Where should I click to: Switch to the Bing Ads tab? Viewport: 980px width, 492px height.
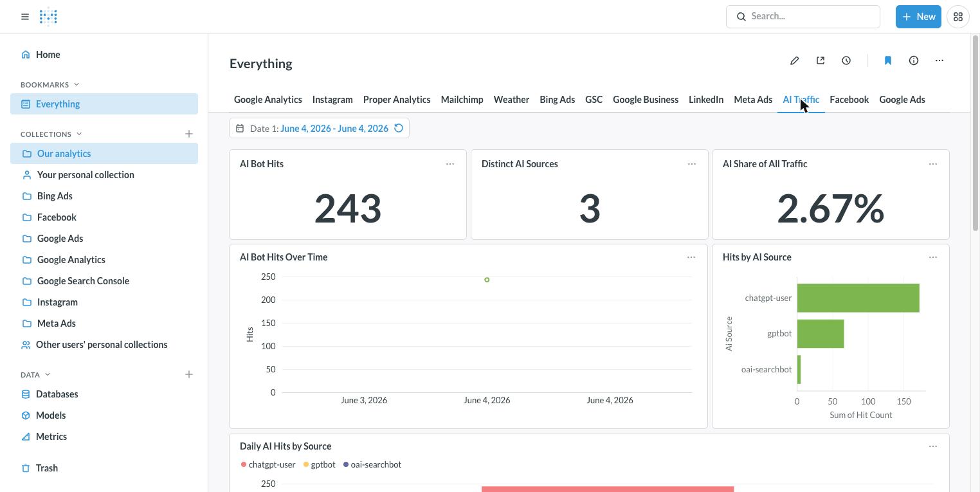[558, 100]
